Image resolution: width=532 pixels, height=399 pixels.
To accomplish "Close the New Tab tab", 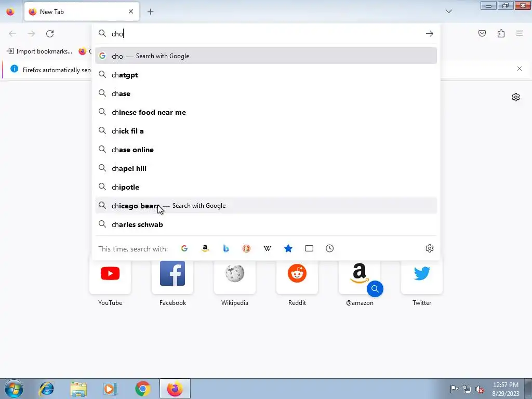I will 130,11.
